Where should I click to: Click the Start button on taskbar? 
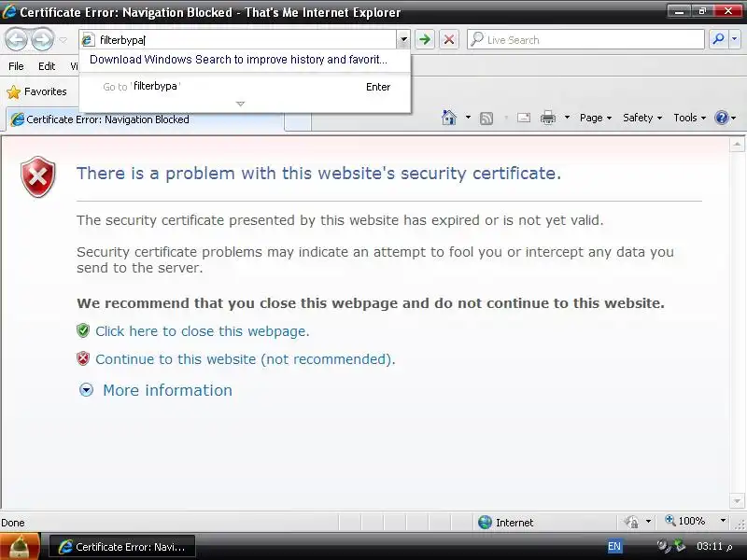pyautogui.click(x=20, y=547)
